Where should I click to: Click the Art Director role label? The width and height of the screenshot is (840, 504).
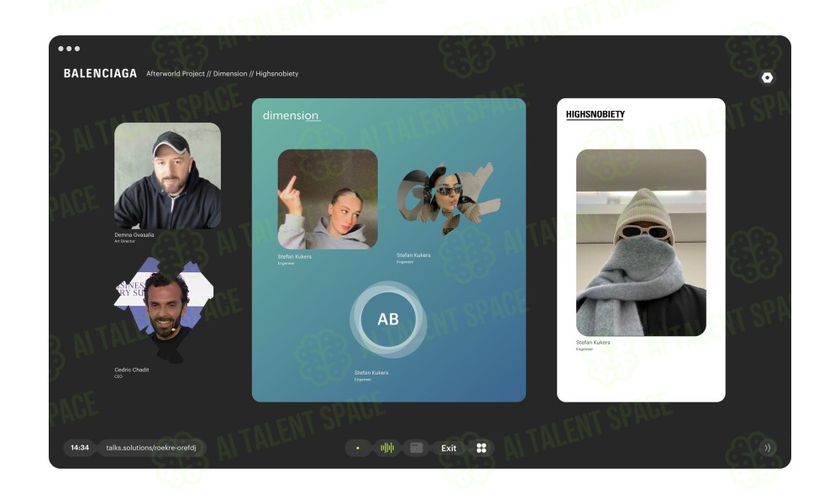[124, 242]
